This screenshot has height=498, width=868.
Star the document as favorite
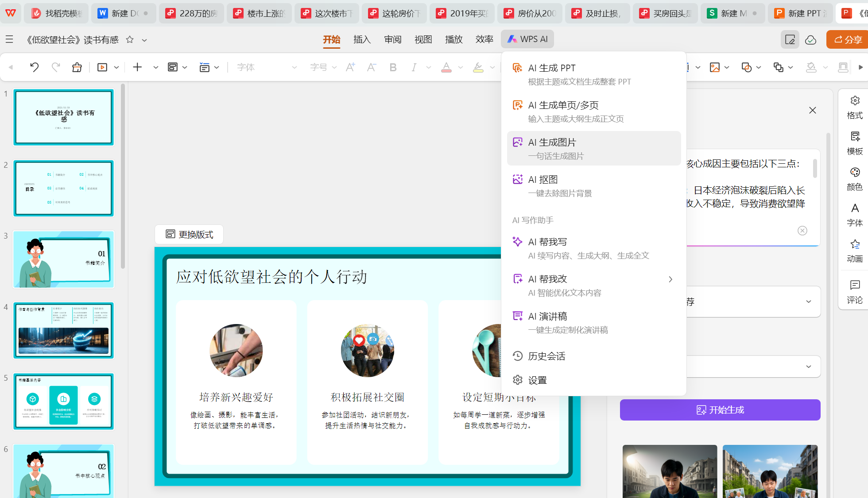point(130,40)
